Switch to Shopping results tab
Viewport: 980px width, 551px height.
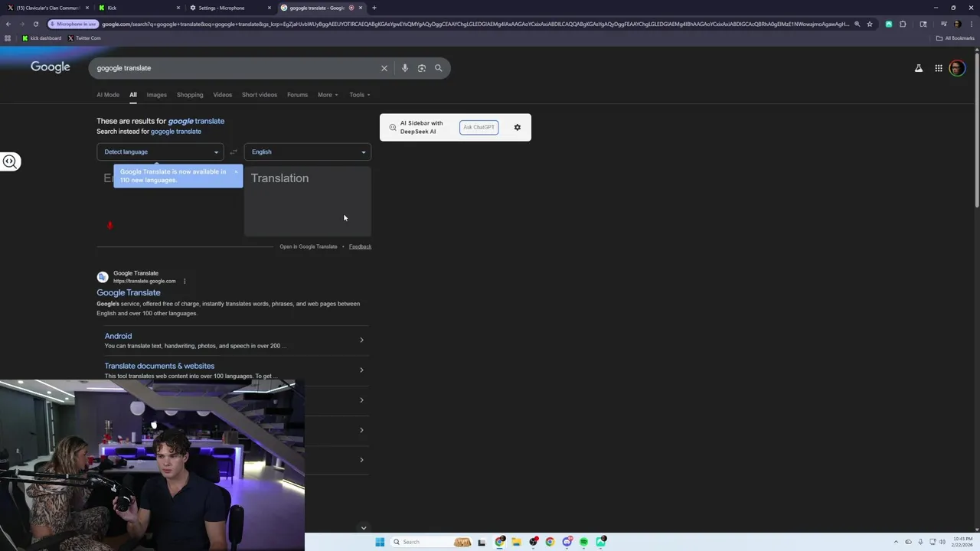coord(190,95)
